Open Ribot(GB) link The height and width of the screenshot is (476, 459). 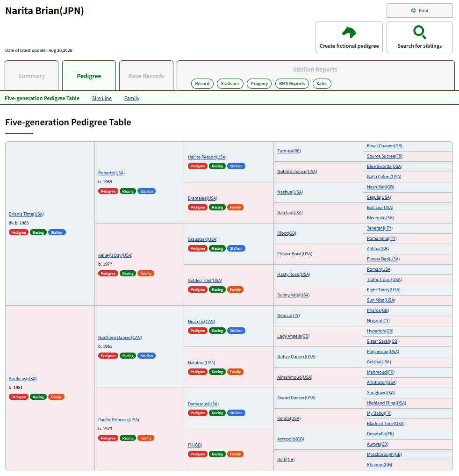[287, 233]
